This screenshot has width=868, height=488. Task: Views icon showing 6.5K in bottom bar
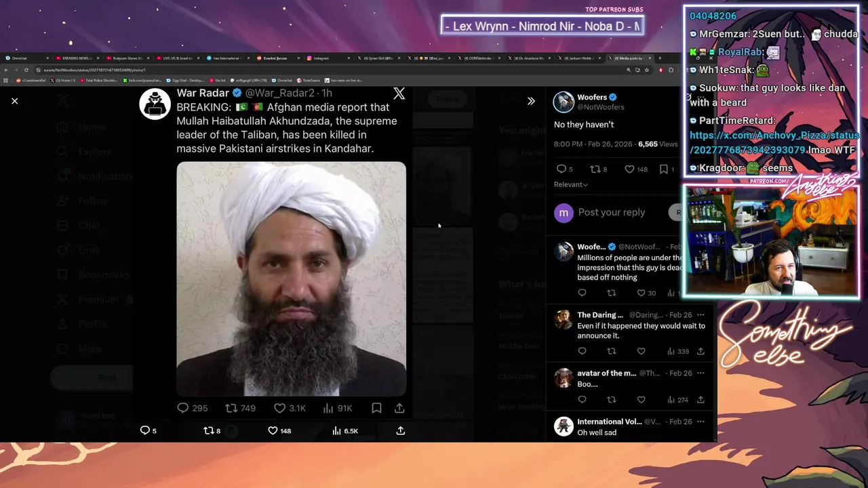coord(336,430)
